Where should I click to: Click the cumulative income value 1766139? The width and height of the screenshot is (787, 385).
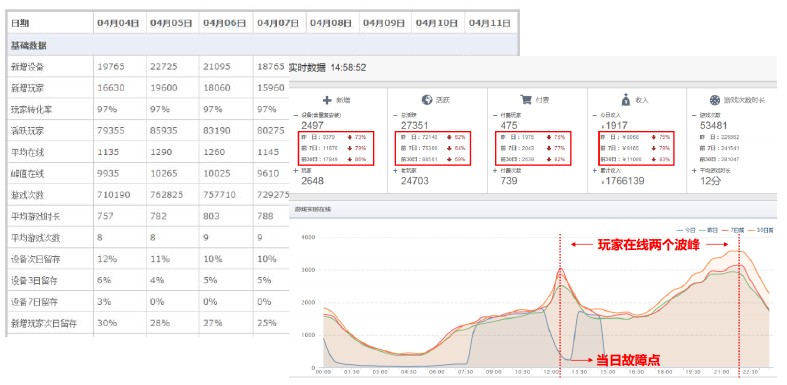coord(625,181)
